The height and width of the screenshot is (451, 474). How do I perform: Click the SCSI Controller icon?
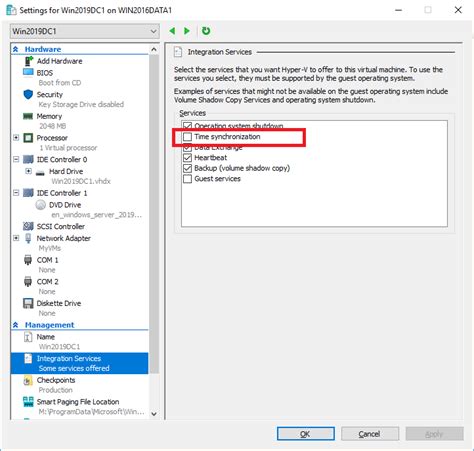28,226
